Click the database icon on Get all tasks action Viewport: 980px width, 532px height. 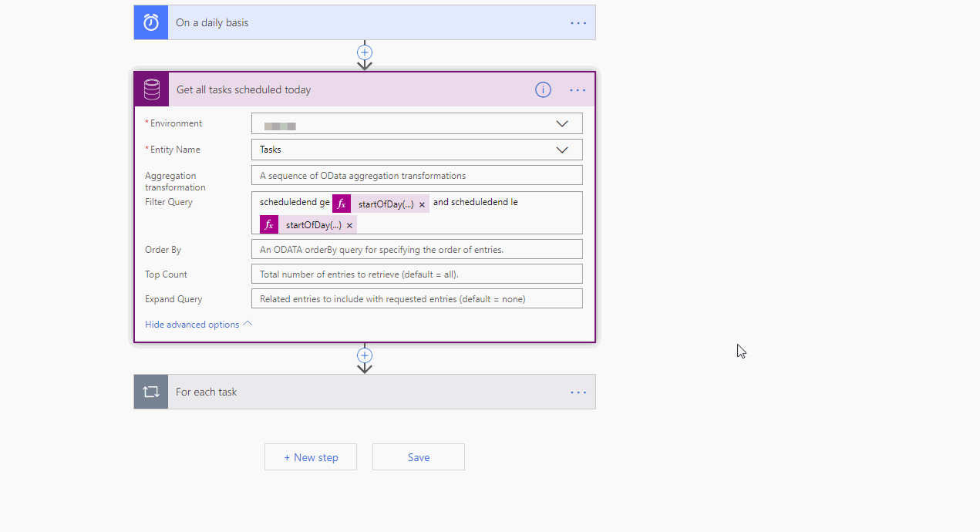coord(150,89)
